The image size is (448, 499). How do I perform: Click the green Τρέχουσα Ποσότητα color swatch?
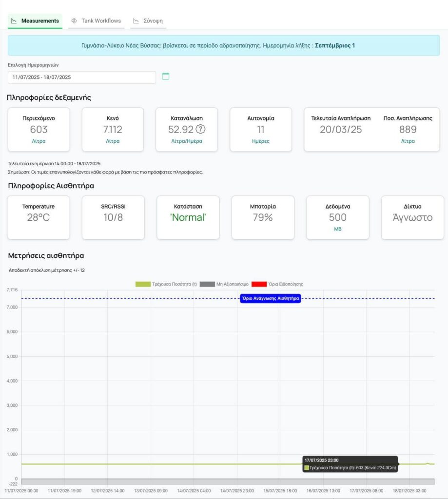pos(143,284)
